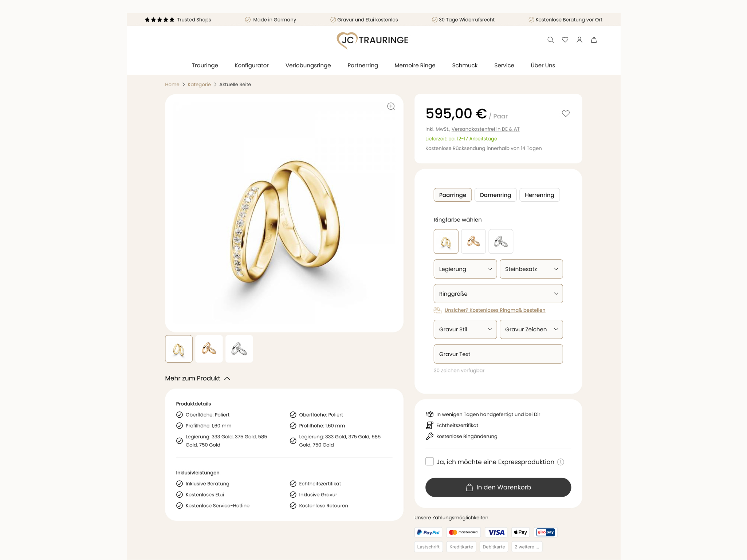Viewport: 747px width, 560px height.
Task: Follow the Kostenloses Ringmaß bestellen link
Action: [495, 310]
